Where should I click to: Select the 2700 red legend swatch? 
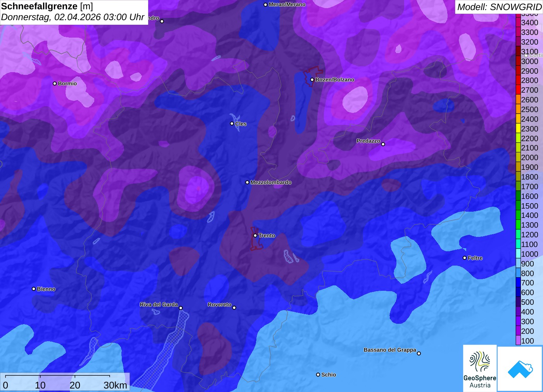coord(518,90)
